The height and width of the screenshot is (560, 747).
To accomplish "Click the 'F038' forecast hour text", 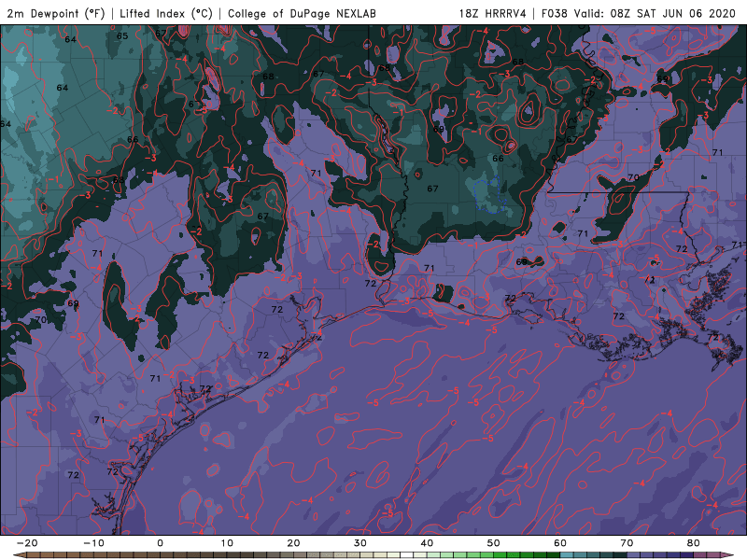I will click(555, 13).
